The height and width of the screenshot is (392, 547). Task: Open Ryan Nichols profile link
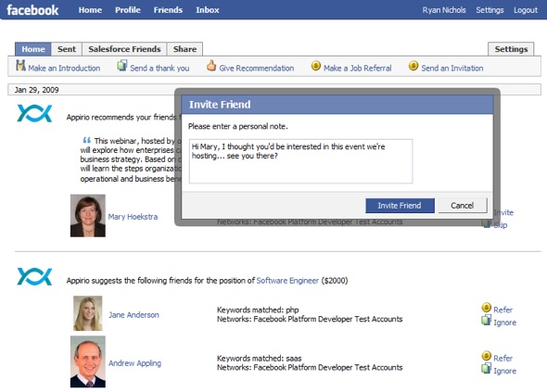click(x=444, y=10)
